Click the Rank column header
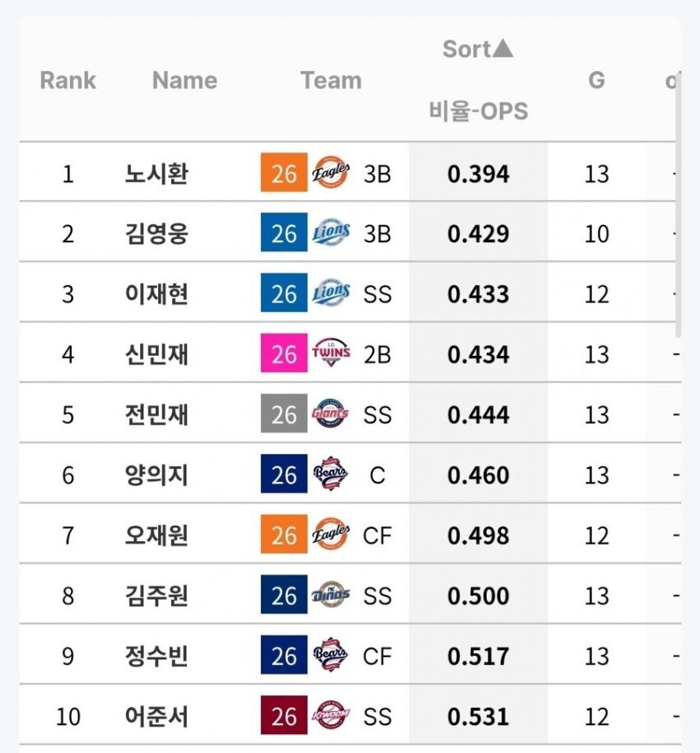700x753 pixels. point(68,80)
